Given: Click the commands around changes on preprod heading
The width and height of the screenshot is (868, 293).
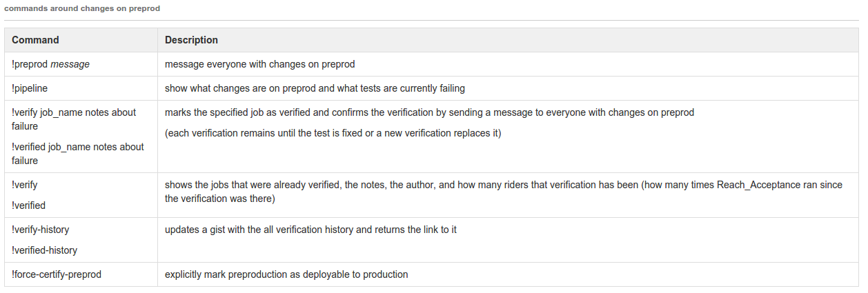Looking at the screenshot, I should tap(83, 8).
